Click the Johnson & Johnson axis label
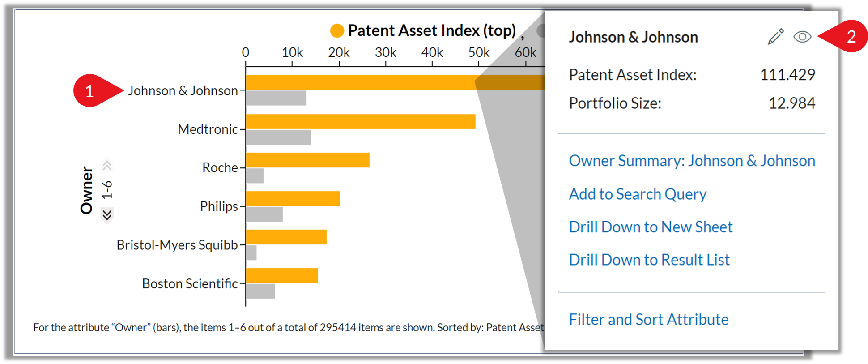The image size is (868, 364). (183, 91)
